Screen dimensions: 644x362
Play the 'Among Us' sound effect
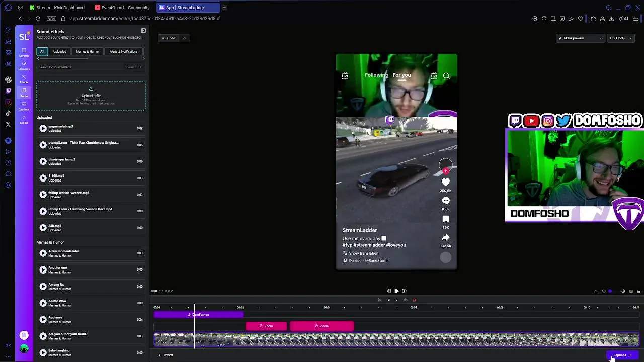43,287
